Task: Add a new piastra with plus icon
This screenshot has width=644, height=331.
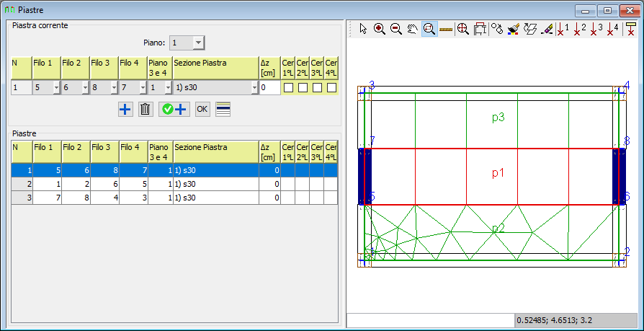Action: tap(125, 110)
